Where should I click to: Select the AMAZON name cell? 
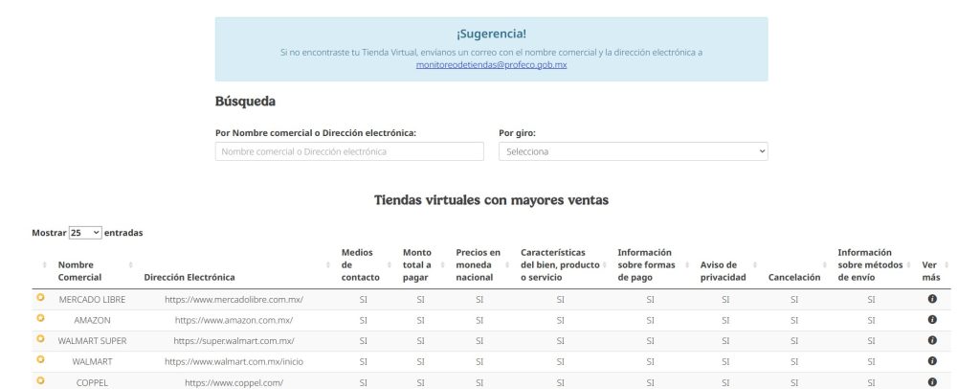[x=92, y=320]
